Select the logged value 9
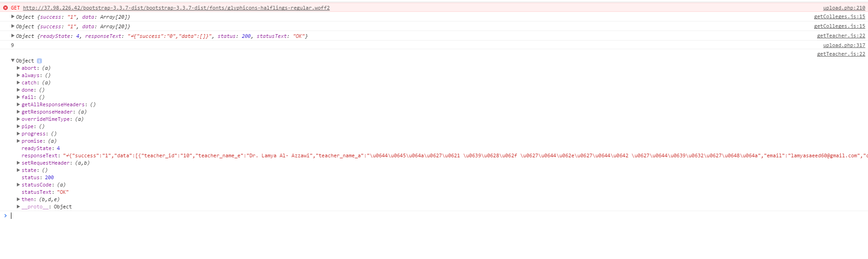 click(x=12, y=45)
